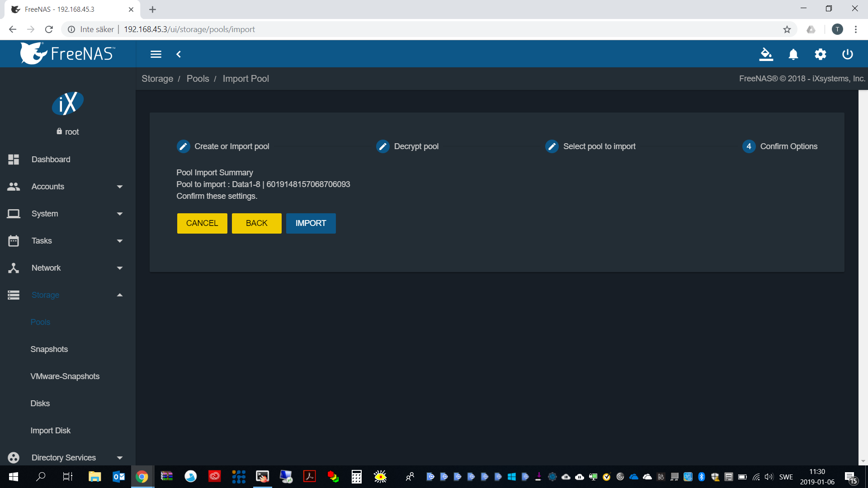Click the Decrypt pool step pencil icon
The width and height of the screenshot is (868, 488).
point(382,146)
